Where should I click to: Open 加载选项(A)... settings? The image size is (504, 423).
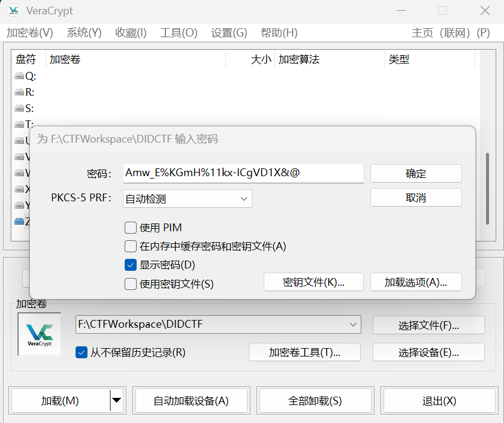416,282
